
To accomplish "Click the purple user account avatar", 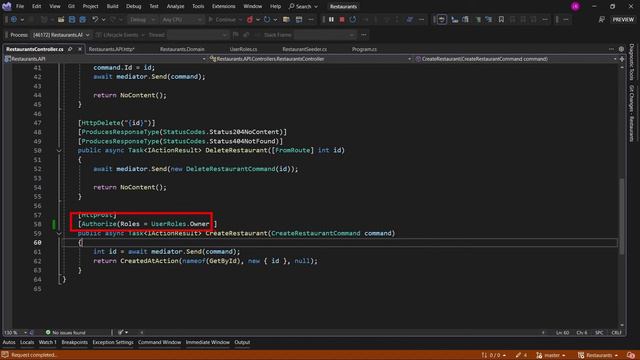I will tap(575, 6).
